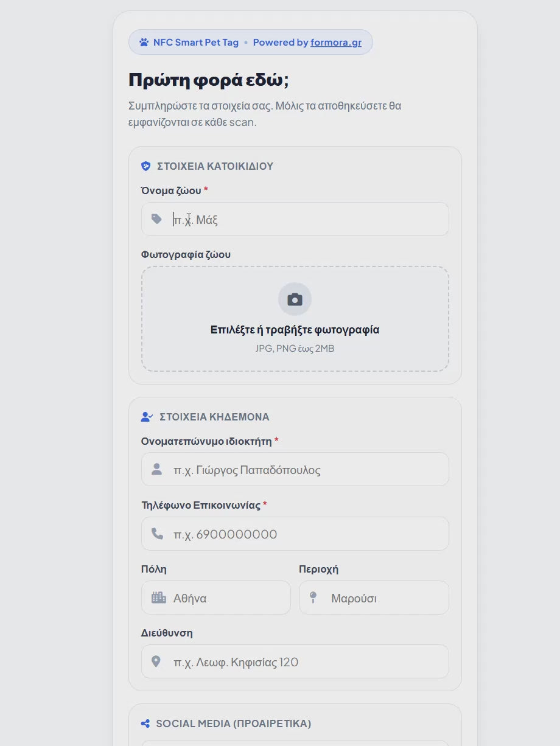Click the person icon in owner name field
This screenshot has height=746, width=560.
tap(156, 469)
